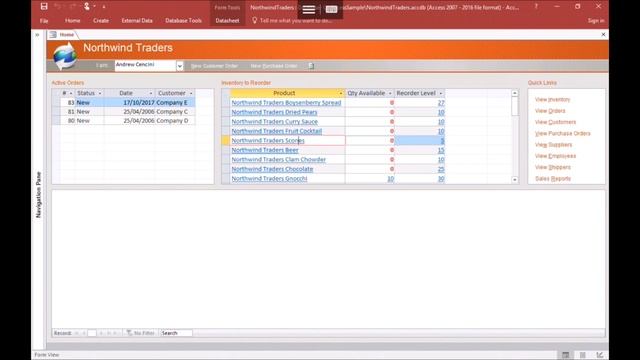Click reorder level 27 for Boysenberry Spread
Image resolution: width=640 pixels, height=360 pixels.
441,103
